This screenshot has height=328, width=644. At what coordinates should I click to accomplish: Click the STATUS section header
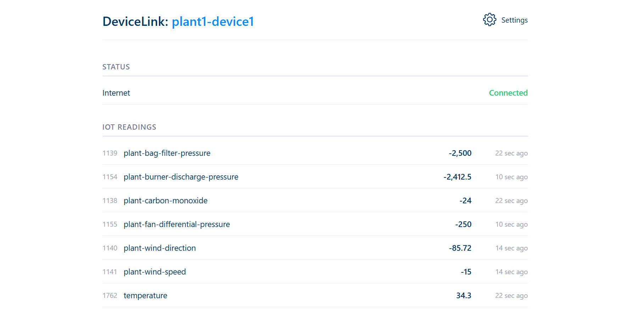116,67
